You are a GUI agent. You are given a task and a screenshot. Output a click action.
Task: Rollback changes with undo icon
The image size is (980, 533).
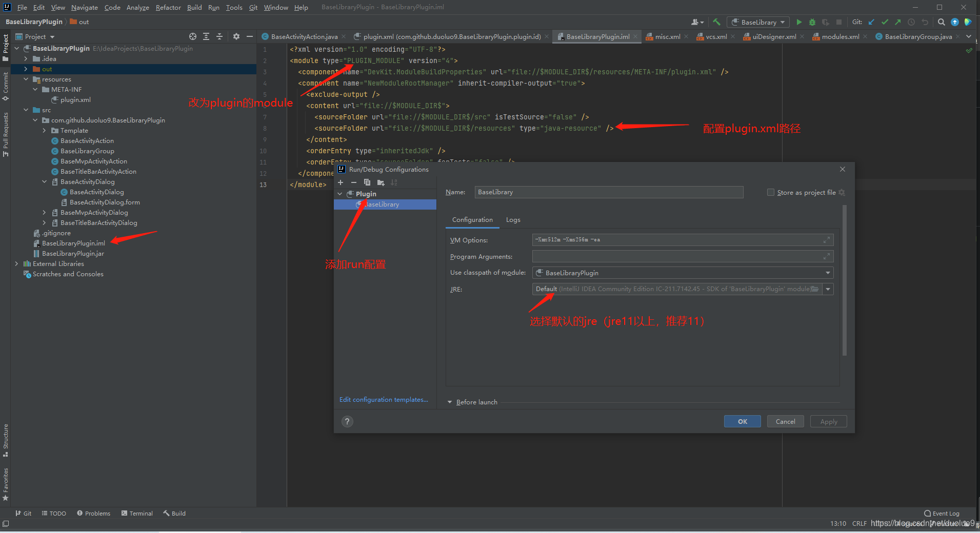coord(925,22)
